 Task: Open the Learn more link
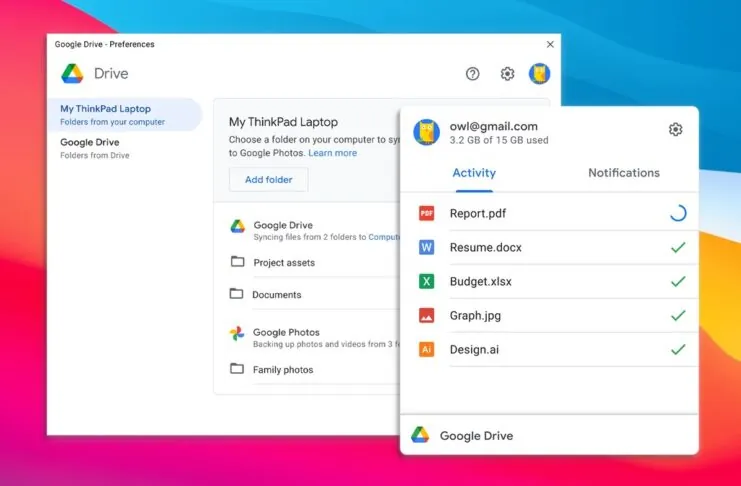[x=333, y=153]
